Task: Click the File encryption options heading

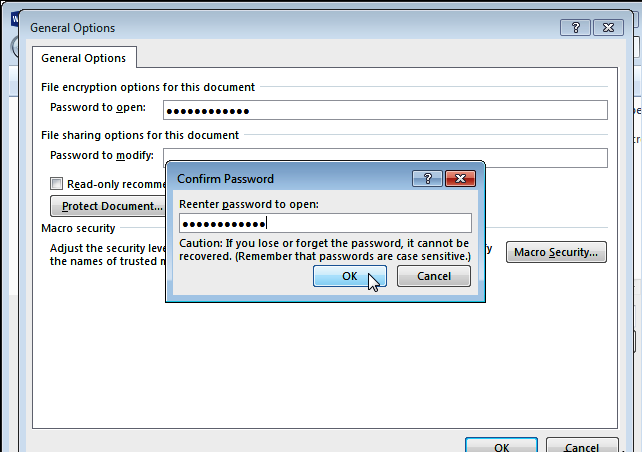Action: [148, 87]
